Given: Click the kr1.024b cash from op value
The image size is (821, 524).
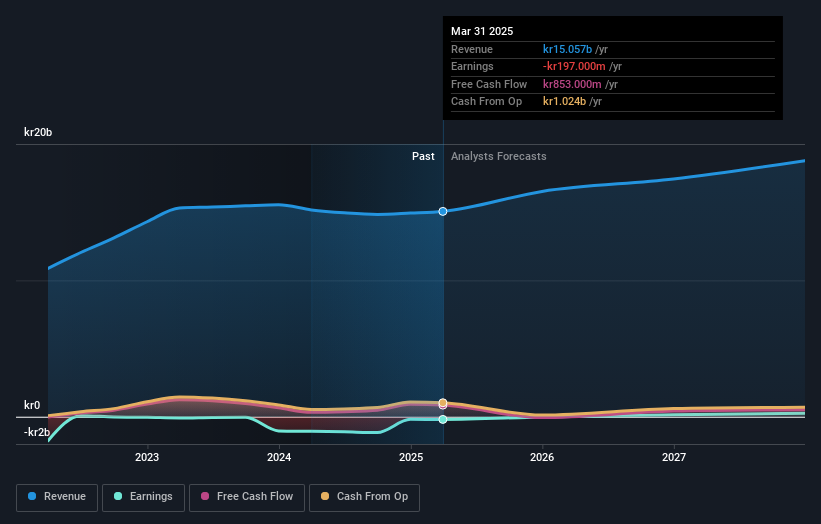Looking at the screenshot, I should (564, 102).
